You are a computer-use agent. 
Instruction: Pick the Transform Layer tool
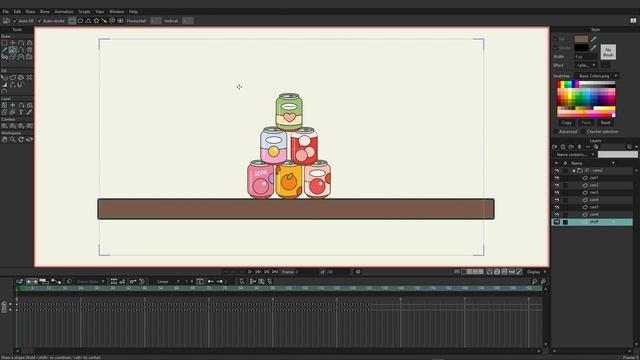click(x=13, y=105)
